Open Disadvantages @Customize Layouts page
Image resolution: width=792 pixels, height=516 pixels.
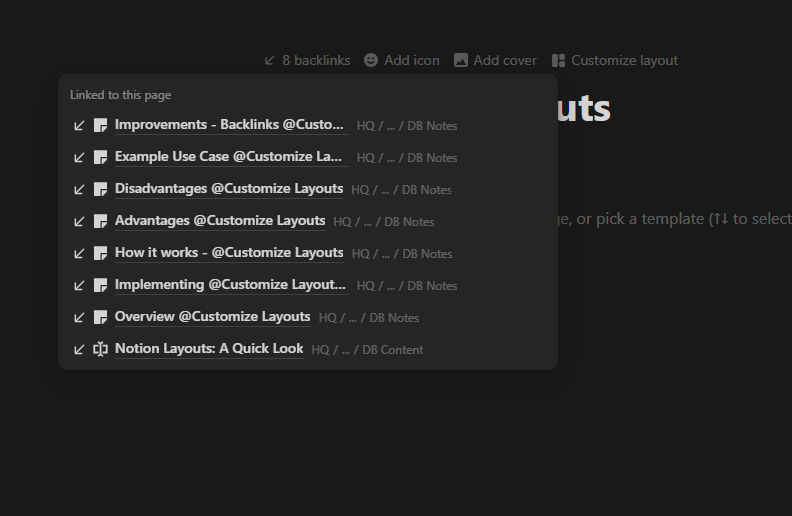229,189
